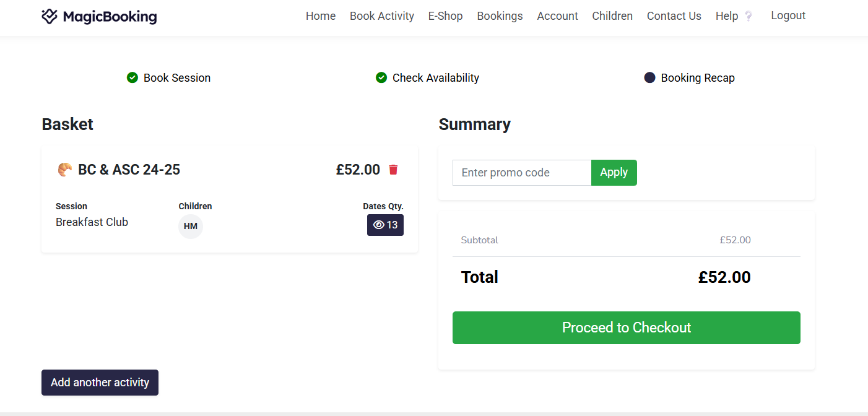This screenshot has height=416, width=868.
Task: Click the Check Availability green check icon
Action: [381, 77]
